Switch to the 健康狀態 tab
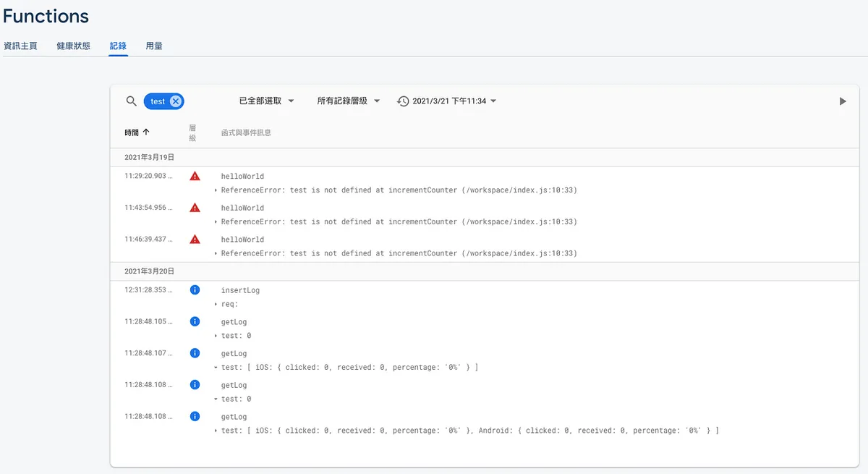 click(74, 46)
